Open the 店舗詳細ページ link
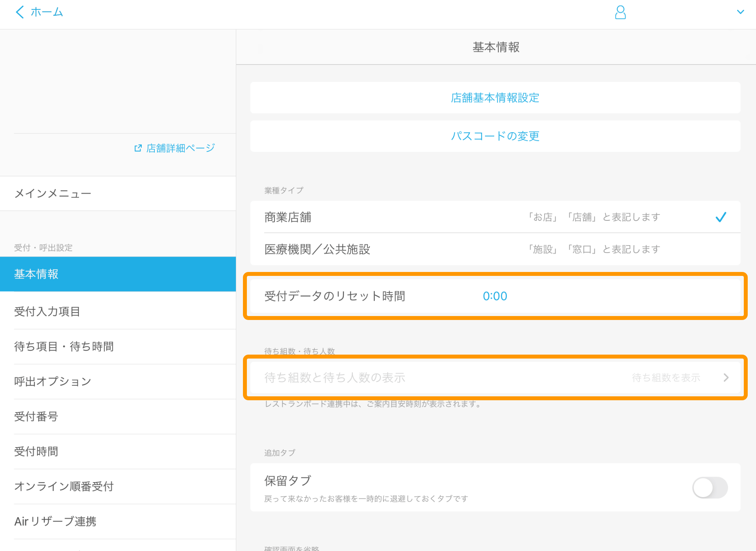This screenshot has width=756, height=551. click(x=180, y=148)
